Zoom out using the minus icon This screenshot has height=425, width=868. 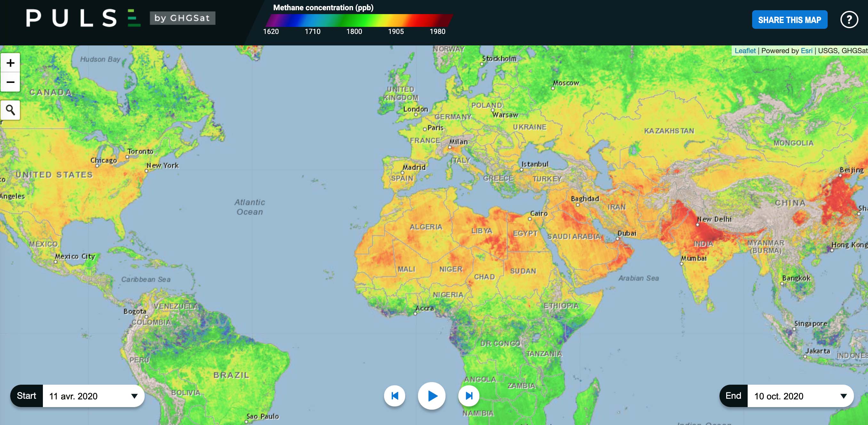click(10, 82)
